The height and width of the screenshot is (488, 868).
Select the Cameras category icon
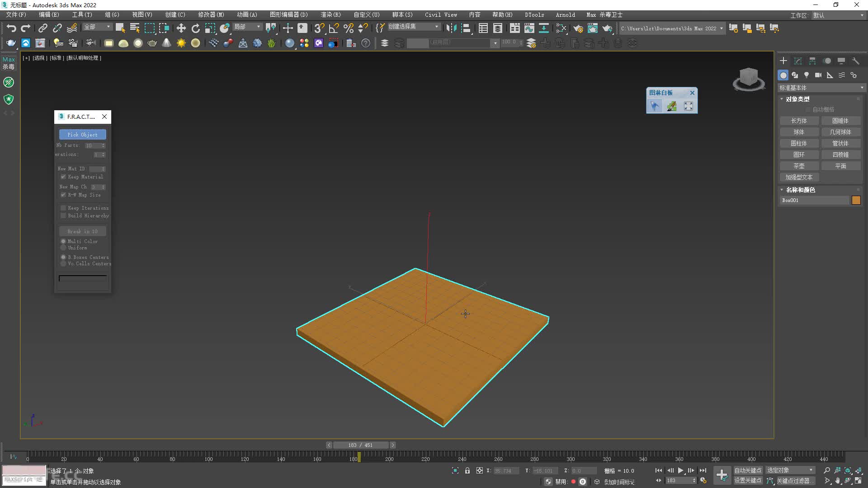[818, 75]
